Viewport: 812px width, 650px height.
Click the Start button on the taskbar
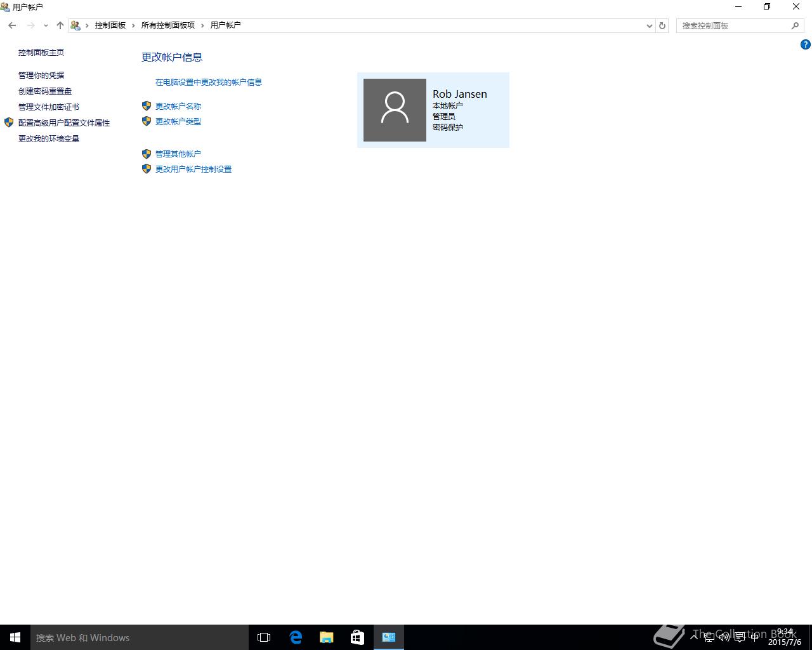pyautogui.click(x=15, y=637)
